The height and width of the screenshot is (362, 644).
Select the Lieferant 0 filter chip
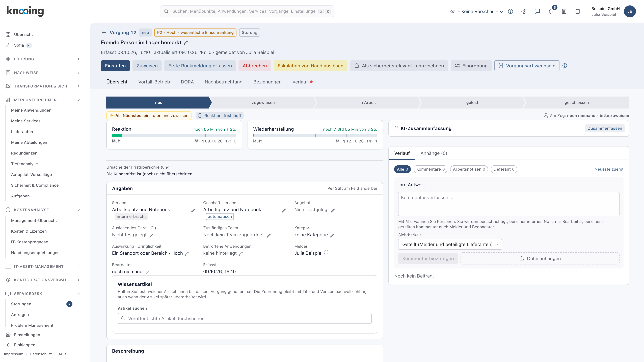[x=504, y=169]
